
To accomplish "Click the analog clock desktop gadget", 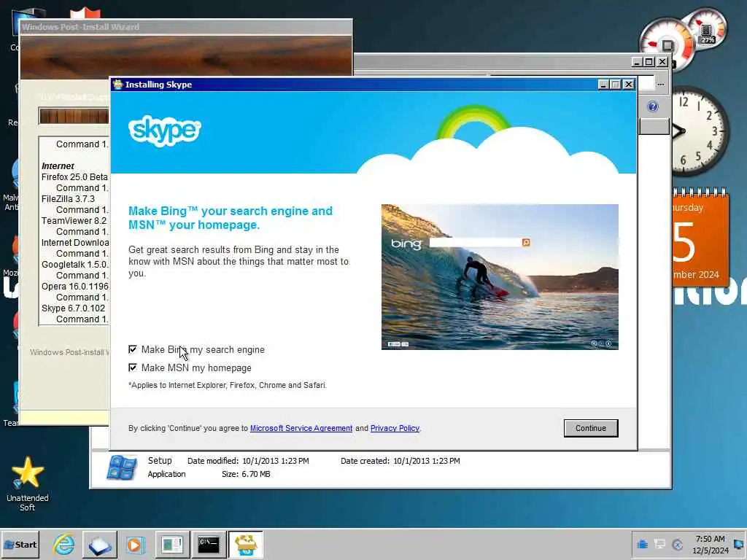I will [x=700, y=131].
